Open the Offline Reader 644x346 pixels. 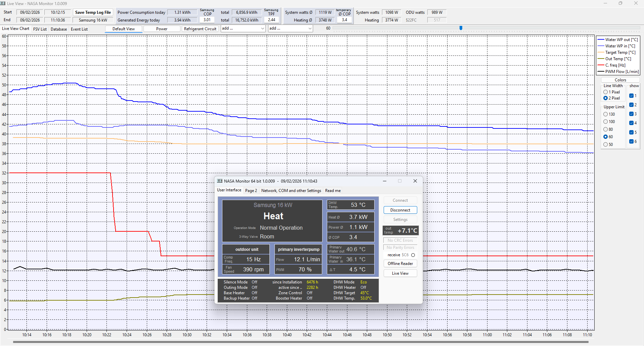(x=400, y=264)
